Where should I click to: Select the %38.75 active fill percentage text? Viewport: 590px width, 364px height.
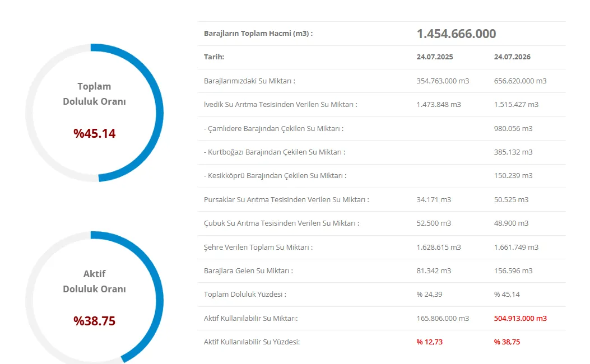click(95, 321)
